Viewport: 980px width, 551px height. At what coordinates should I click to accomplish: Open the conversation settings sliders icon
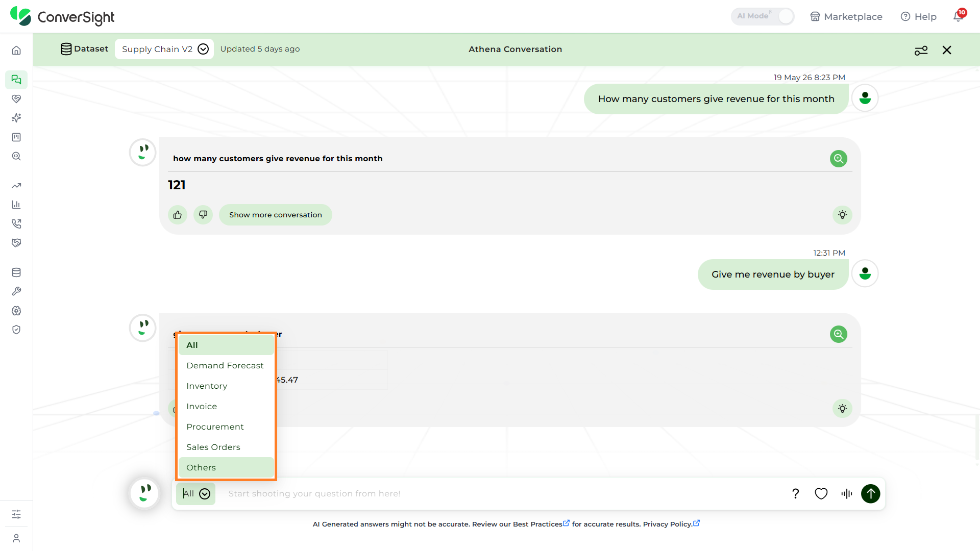pos(921,50)
